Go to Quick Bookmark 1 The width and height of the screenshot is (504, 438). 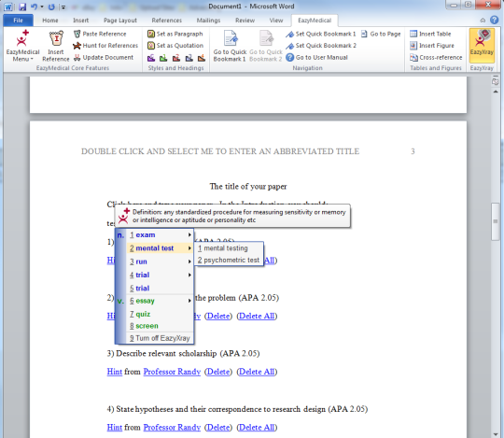pos(230,46)
